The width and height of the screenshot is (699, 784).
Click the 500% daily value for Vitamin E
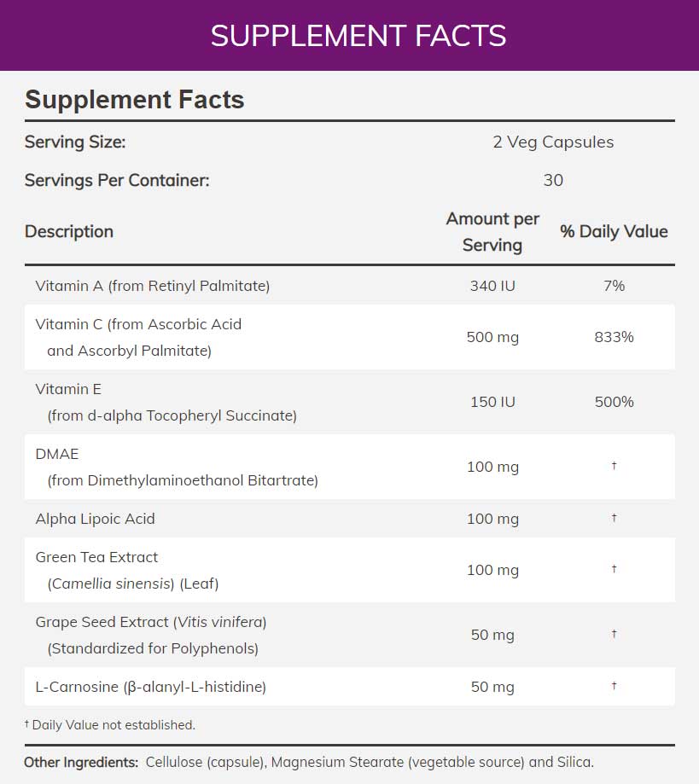pos(614,402)
